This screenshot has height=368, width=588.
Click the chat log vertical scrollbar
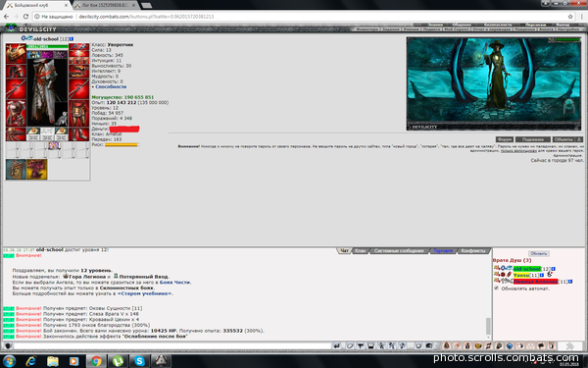tap(488, 326)
